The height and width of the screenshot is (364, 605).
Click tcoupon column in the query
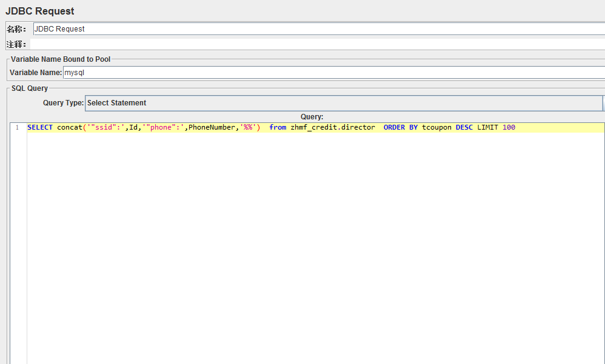[x=436, y=127]
